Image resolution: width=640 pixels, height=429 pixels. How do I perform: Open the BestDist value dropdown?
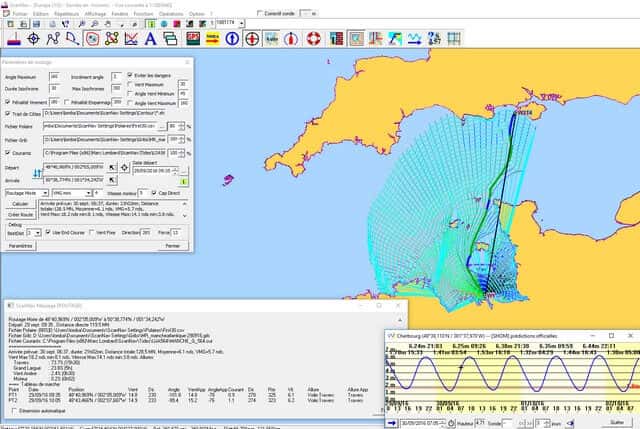tap(40, 232)
